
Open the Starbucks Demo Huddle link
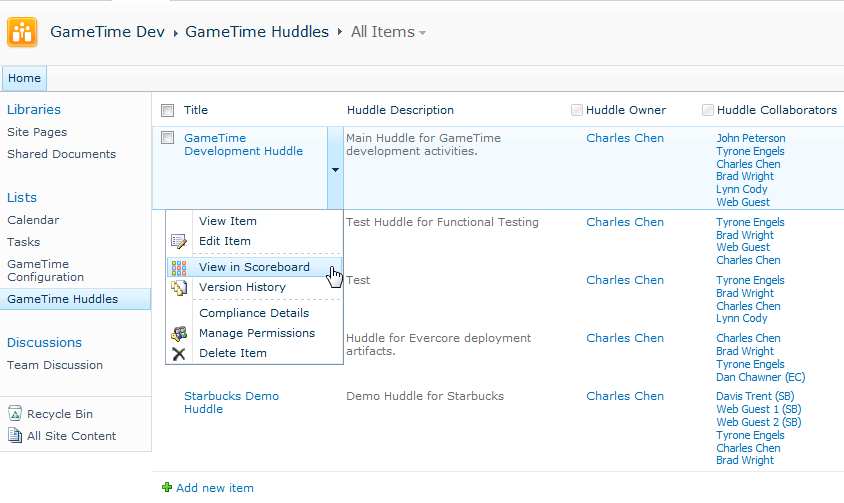click(231, 402)
